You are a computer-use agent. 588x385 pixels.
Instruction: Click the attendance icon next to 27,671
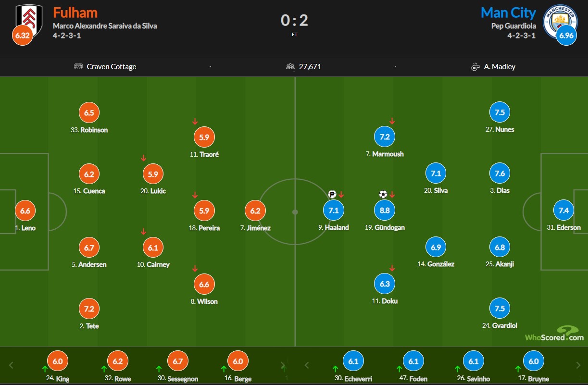tap(290, 67)
